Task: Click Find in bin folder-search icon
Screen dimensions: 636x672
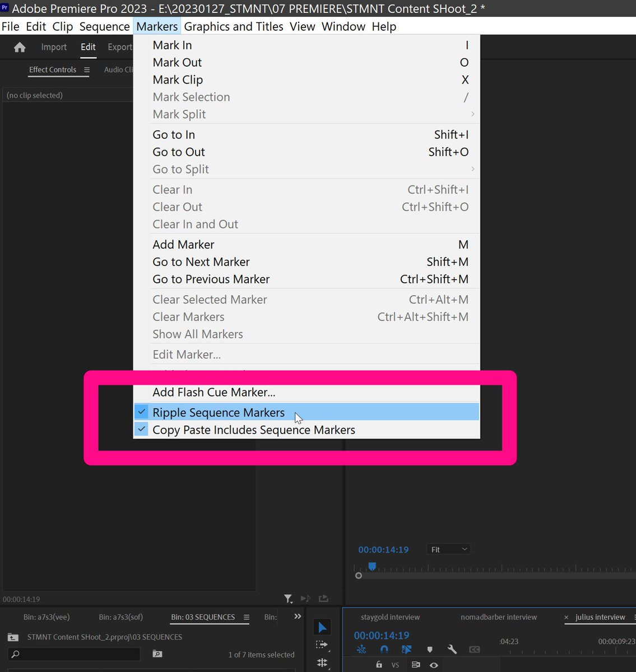Action: tap(157, 654)
